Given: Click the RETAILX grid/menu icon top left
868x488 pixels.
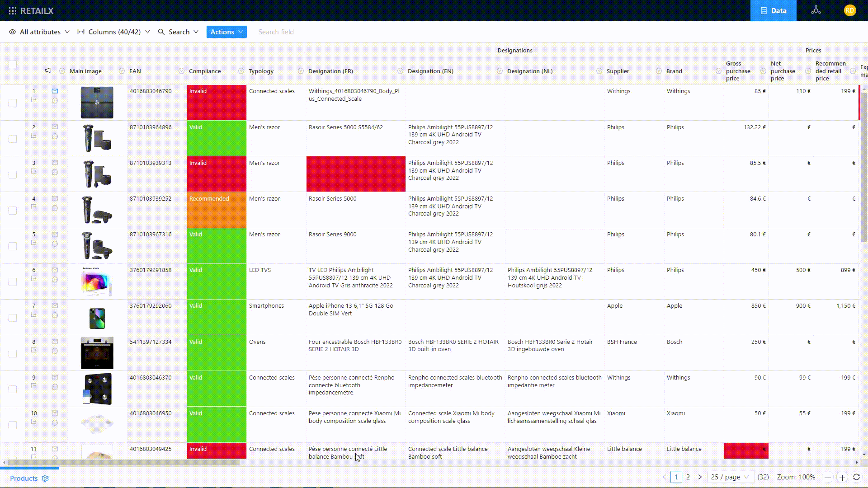Looking at the screenshot, I should (x=12, y=11).
